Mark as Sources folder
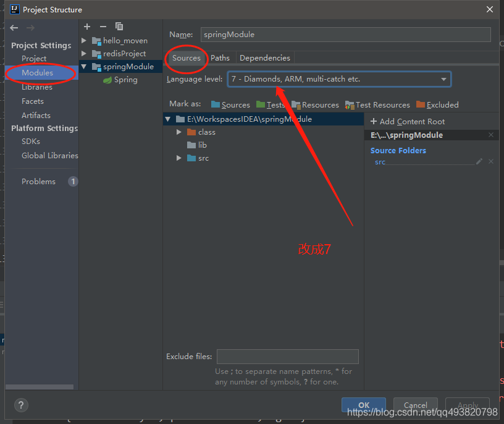This screenshot has height=424, width=504. [230, 105]
